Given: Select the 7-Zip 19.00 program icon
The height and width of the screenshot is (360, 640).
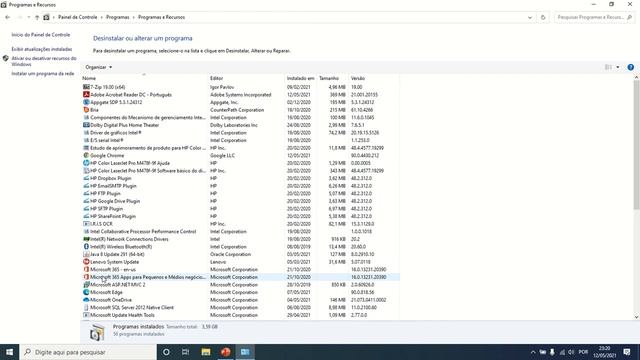Looking at the screenshot, I should (86, 87).
